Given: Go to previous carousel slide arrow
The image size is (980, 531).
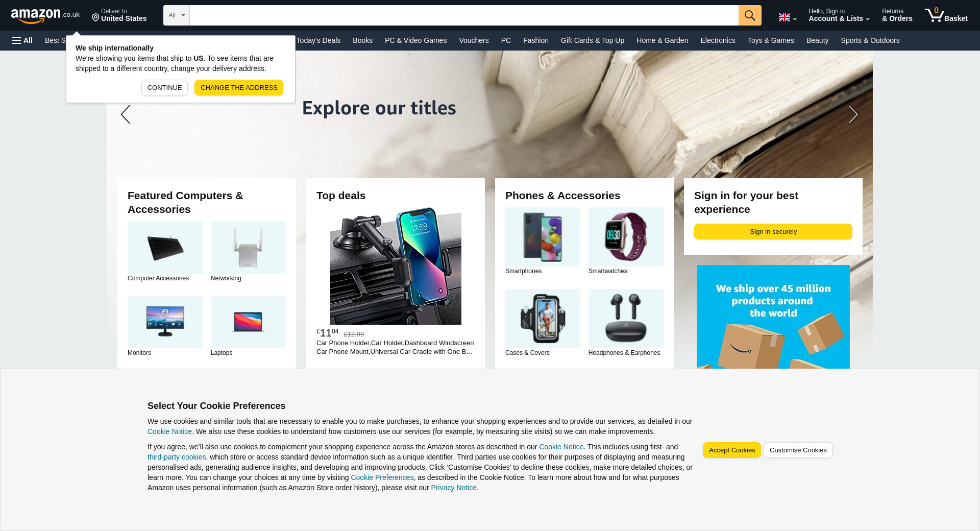Looking at the screenshot, I should (126, 114).
